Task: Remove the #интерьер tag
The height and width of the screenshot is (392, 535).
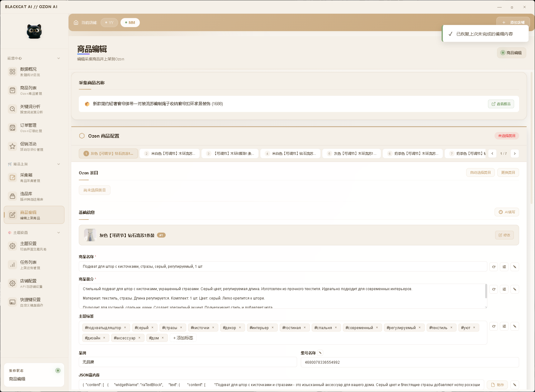Action: point(272,328)
